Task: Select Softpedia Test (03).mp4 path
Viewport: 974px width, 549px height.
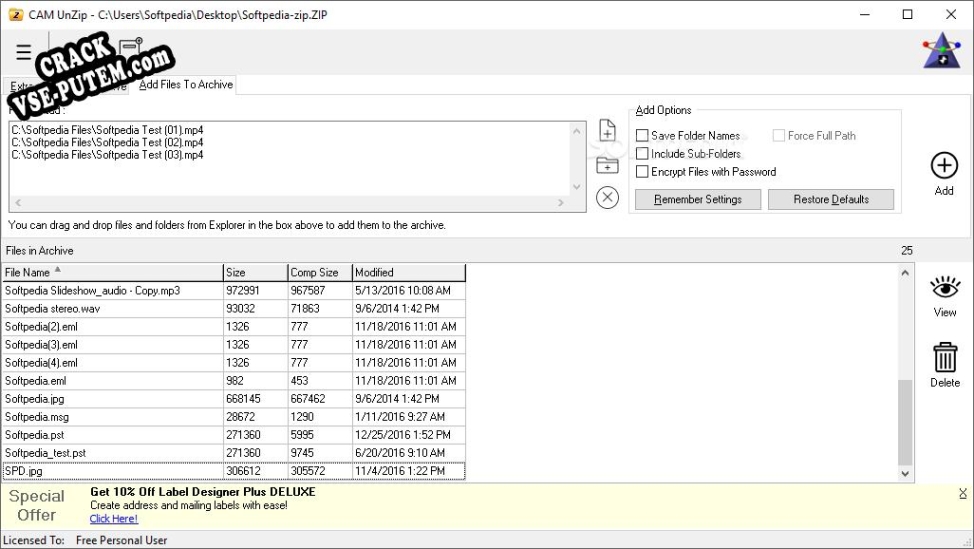Action: pyautogui.click(x=107, y=155)
